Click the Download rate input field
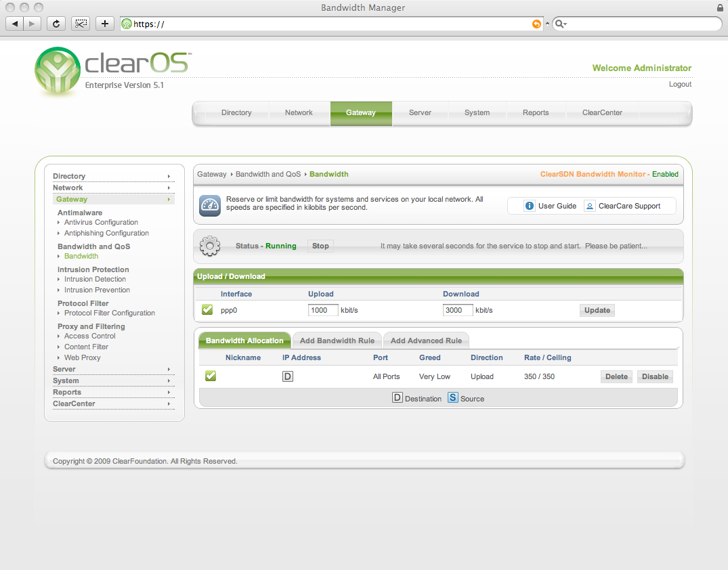Viewport: 728px width, 570px height. tap(457, 310)
